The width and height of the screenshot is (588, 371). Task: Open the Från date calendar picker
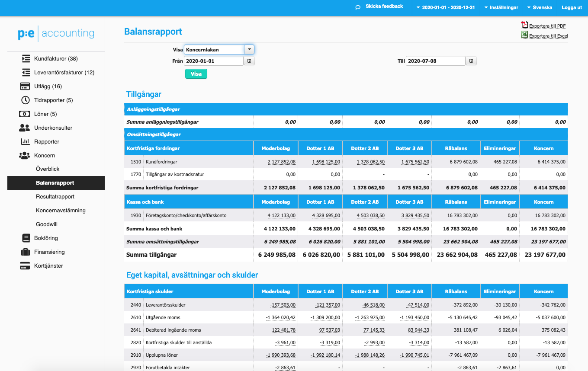coord(250,61)
